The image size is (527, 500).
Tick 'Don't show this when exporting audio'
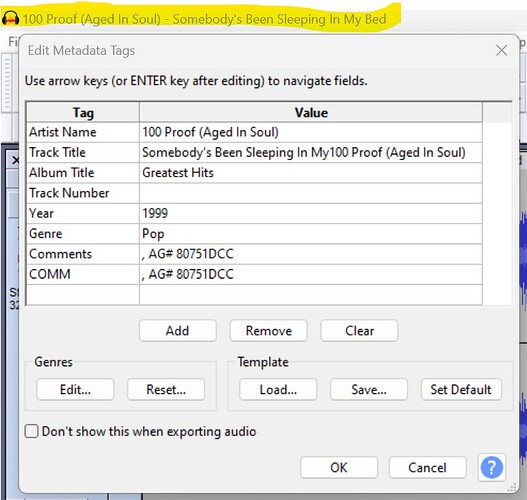point(32,431)
